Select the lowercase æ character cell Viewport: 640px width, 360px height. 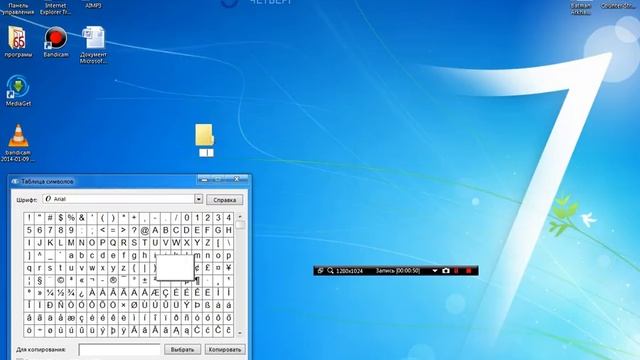click(x=71, y=318)
